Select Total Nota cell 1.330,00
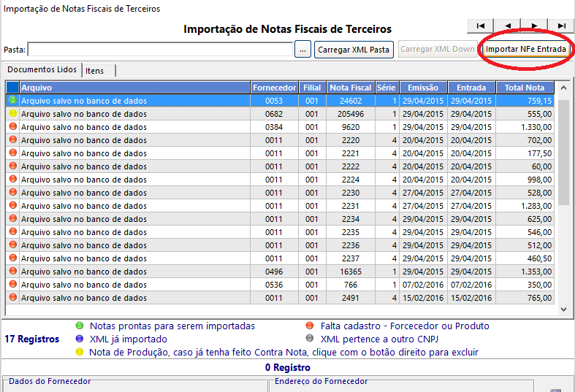The image size is (575, 392). pos(525,127)
